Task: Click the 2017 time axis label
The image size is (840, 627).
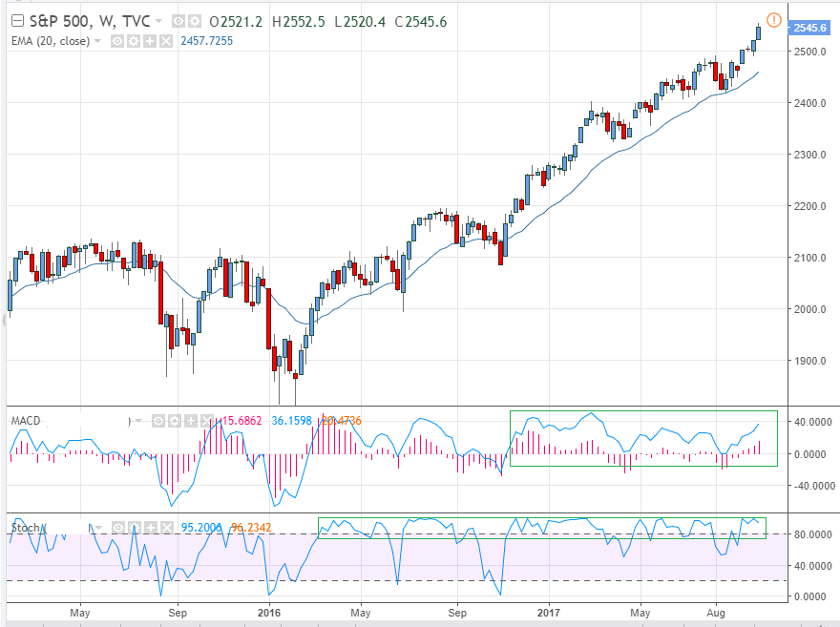Action: [x=549, y=613]
